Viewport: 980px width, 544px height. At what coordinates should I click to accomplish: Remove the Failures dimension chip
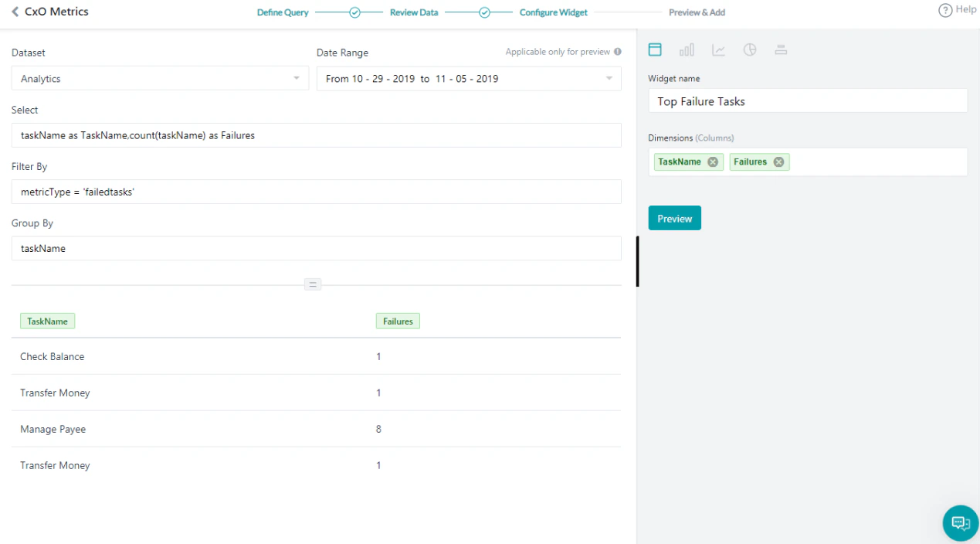click(778, 161)
